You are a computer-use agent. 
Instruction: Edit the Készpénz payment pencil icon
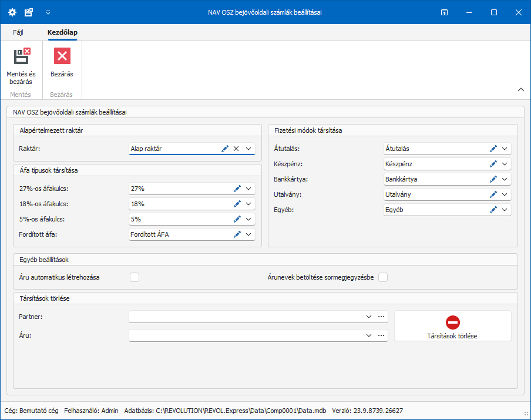pos(493,164)
